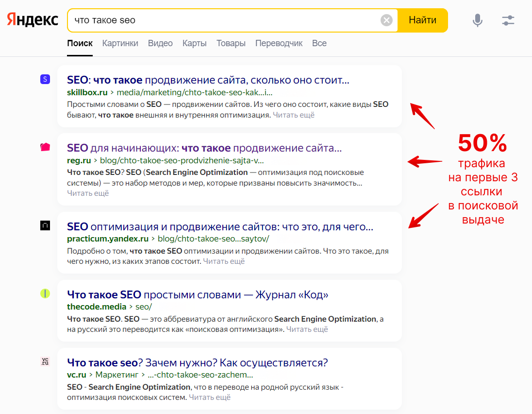Click 'Читать ещё' in the vc.ru snippet

click(209, 397)
